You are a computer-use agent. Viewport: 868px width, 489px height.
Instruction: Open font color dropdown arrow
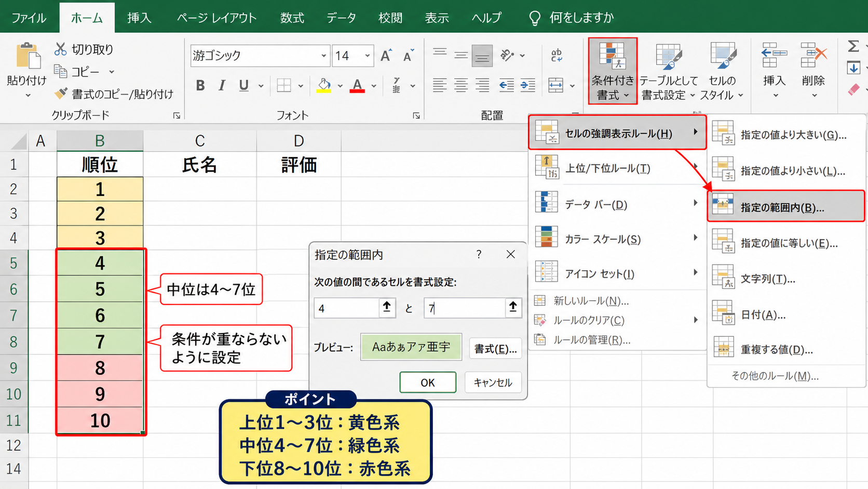click(374, 86)
